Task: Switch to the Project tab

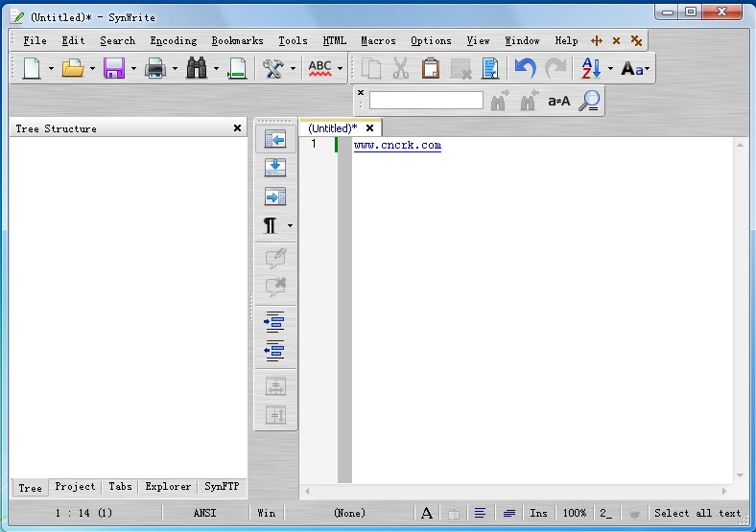Action: pos(75,487)
